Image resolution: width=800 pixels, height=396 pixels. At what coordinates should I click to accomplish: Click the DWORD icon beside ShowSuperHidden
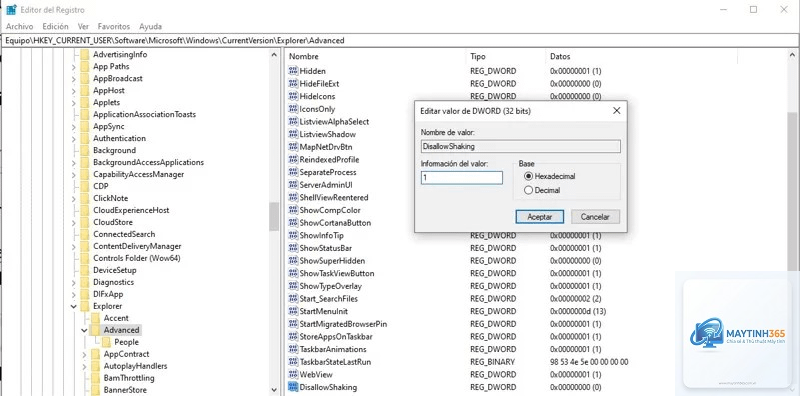[x=293, y=261]
